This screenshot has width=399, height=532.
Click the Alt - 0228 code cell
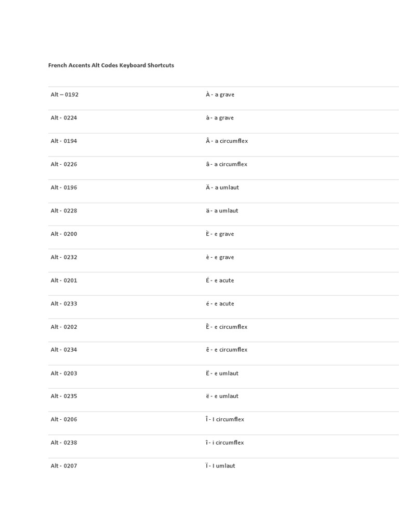[64, 211]
